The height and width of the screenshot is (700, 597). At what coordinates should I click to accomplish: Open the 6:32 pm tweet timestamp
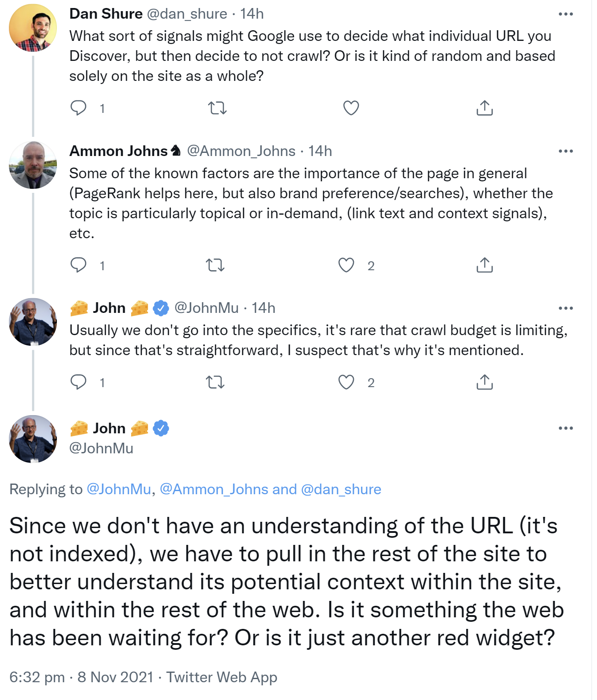click(x=37, y=677)
